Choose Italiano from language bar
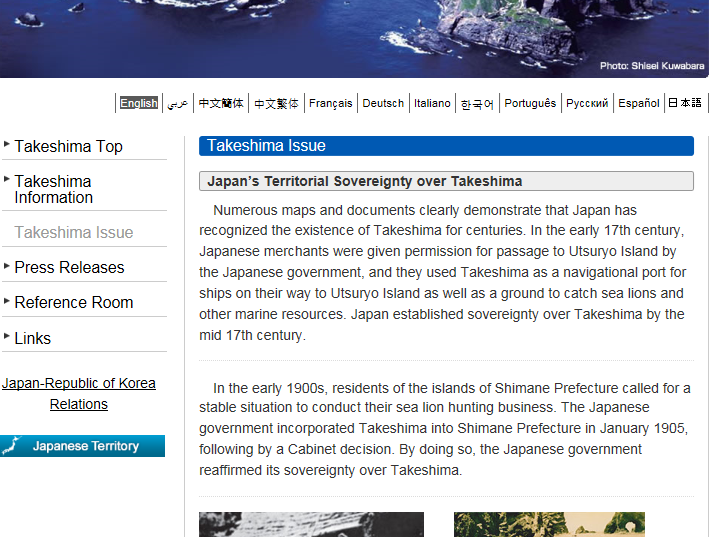Screen dimensions: 713x537 coord(432,103)
